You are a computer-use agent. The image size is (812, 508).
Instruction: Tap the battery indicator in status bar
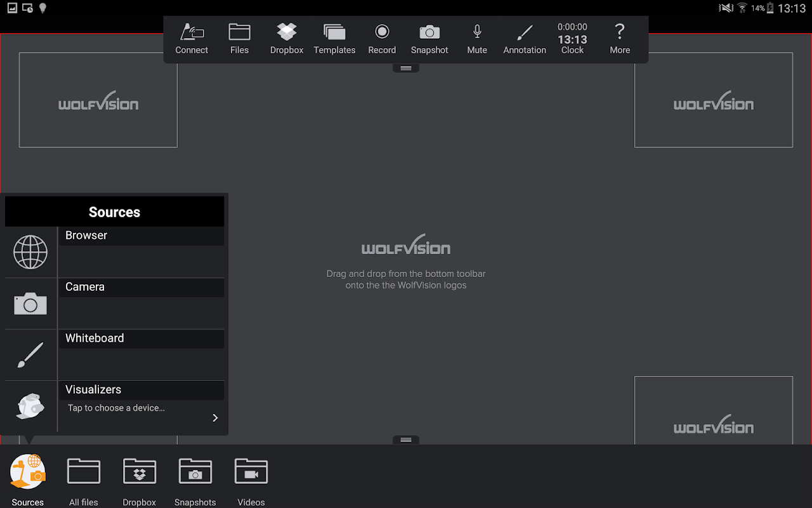point(770,8)
